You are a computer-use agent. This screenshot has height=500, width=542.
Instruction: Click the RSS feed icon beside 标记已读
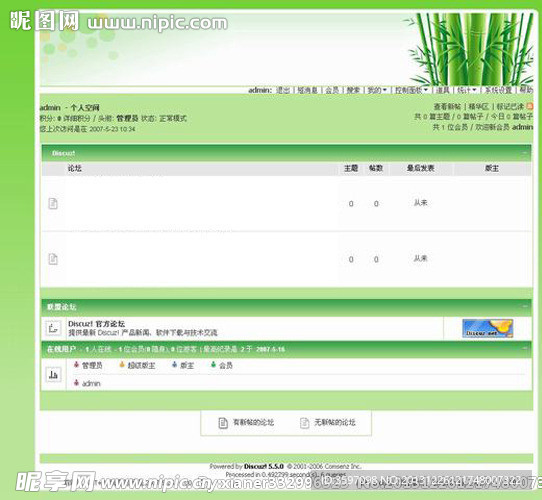[x=530, y=106]
